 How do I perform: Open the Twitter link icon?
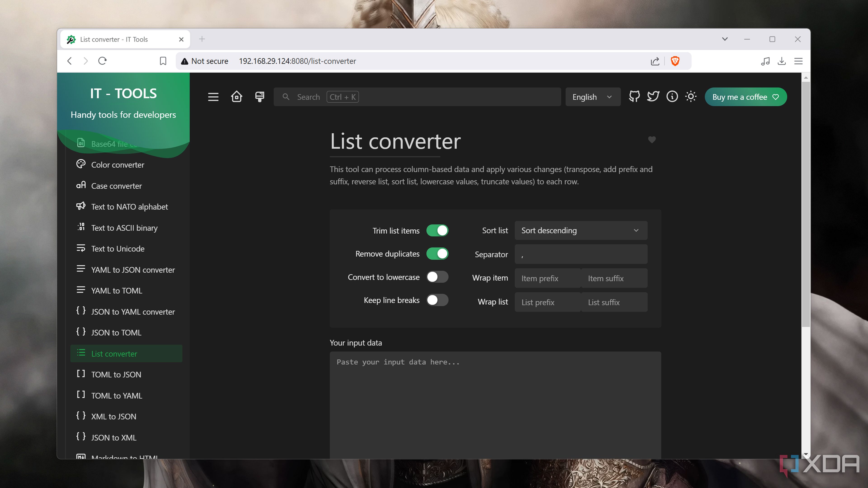pos(653,97)
